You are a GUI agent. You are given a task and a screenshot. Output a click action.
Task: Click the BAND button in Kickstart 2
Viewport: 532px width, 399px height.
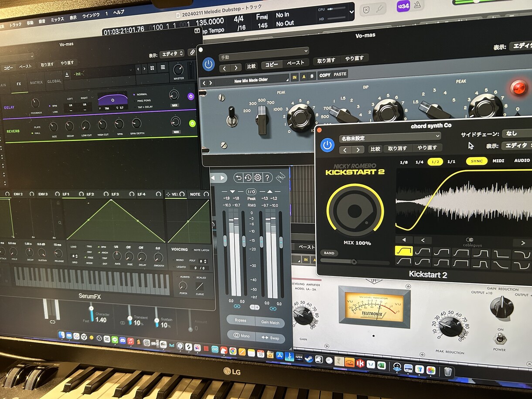coord(329,253)
